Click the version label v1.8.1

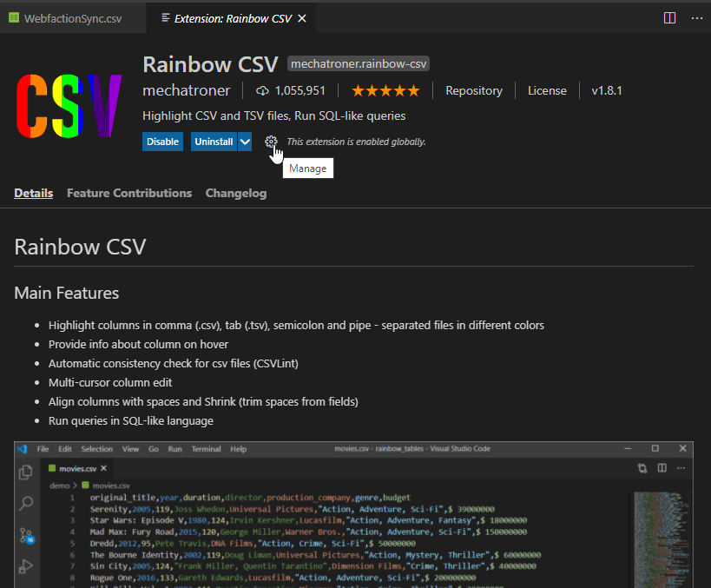pyautogui.click(x=607, y=90)
